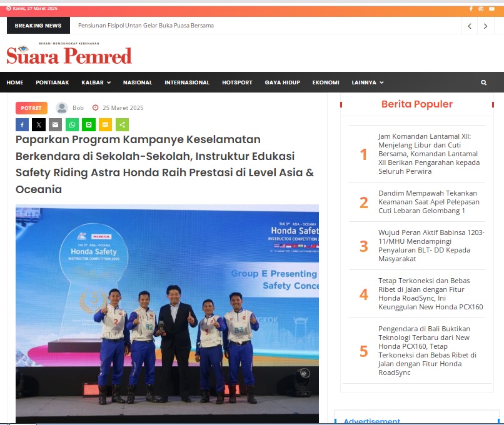Open popular article 'Tetap Terkoneksi dan Bebas Ribet'

point(431,294)
